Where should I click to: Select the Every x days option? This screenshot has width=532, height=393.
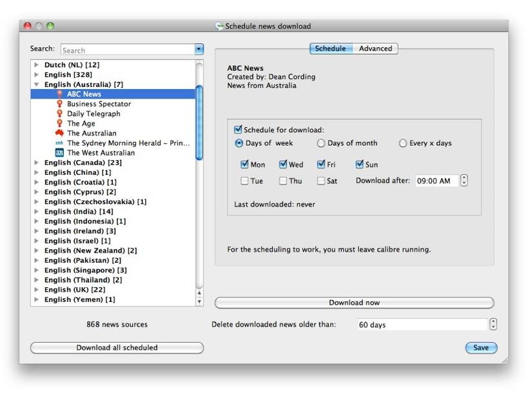tap(403, 143)
